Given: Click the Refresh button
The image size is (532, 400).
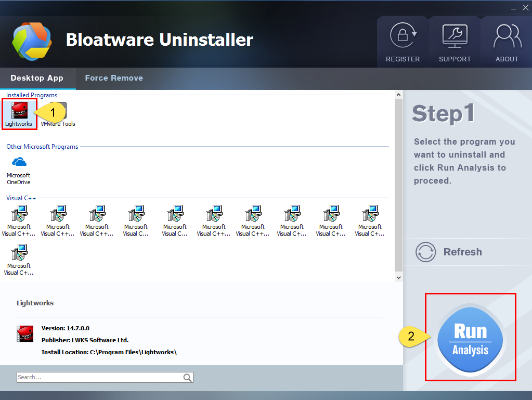Looking at the screenshot, I should pyautogui.click(x=449, y=252).
